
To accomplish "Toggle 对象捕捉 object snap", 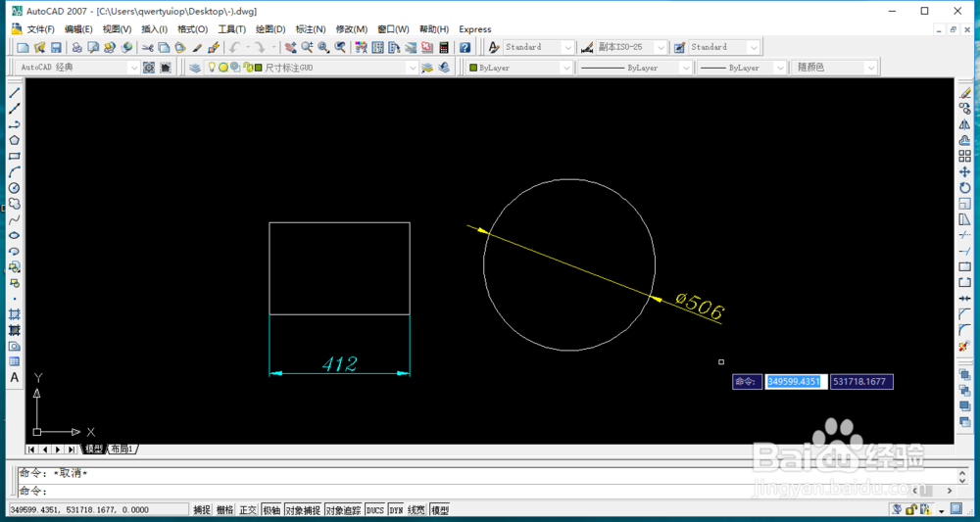I will point(303,510).
